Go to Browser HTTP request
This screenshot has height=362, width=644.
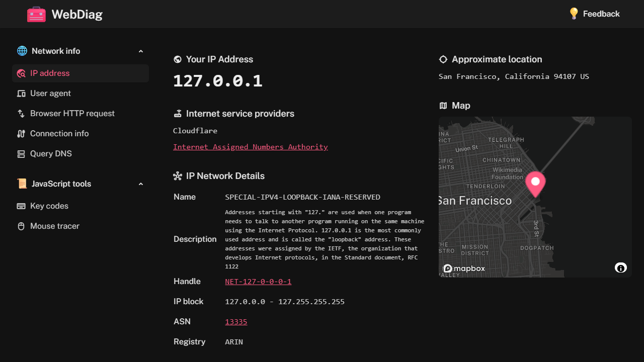tap(80, 114)
